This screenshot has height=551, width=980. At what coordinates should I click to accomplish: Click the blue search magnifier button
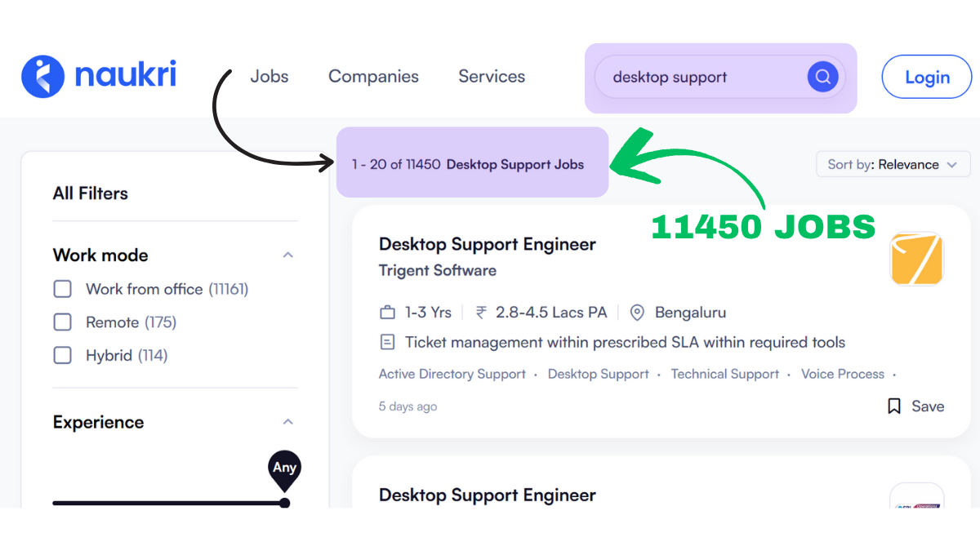tap(822, 78)
